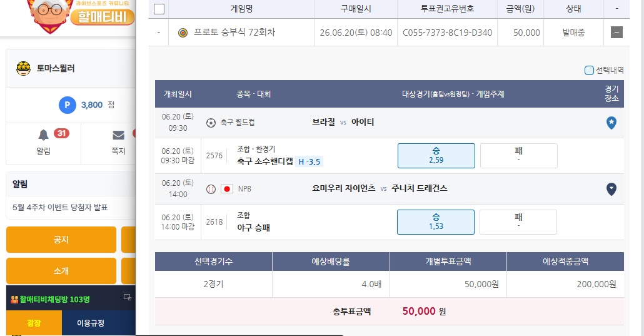Viewport: 644px width, 336px height.
Task: Open the 이용규정 tab
Action: 91,323
